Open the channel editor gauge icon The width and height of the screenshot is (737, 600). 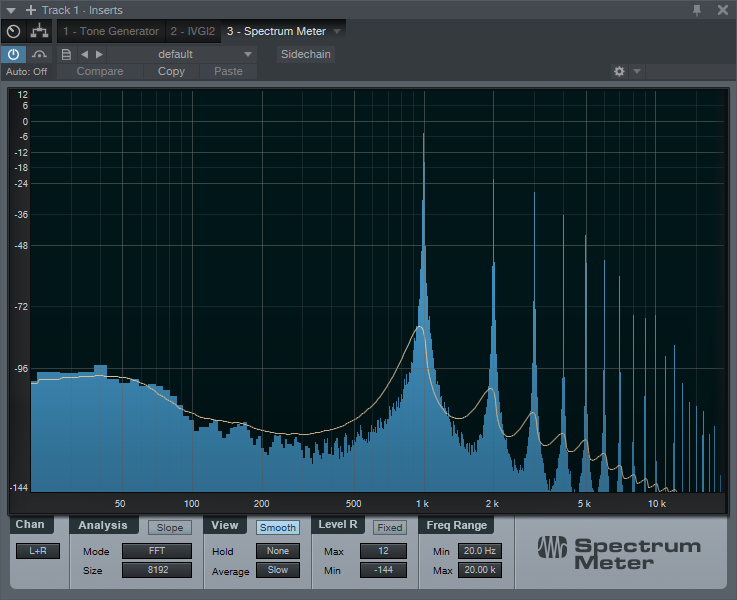(14, 31)
